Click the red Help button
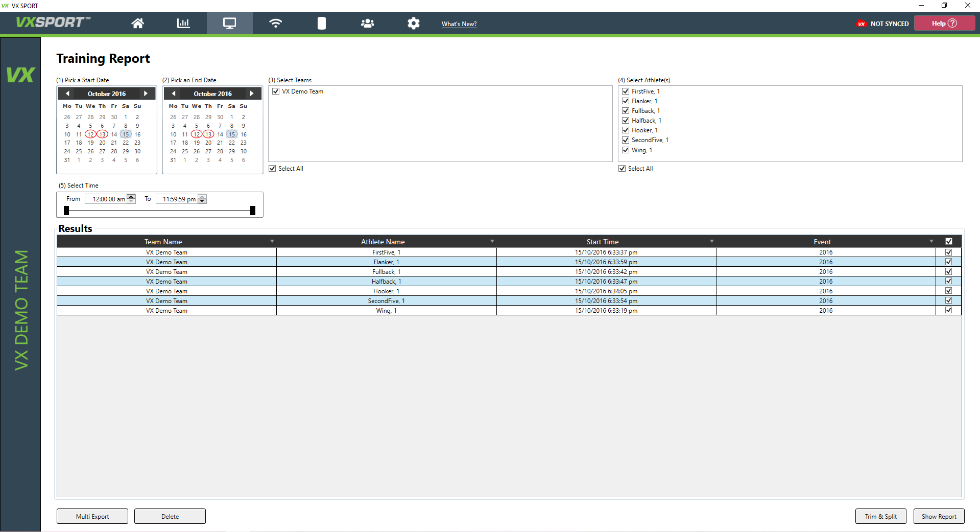 click(944, 23)
